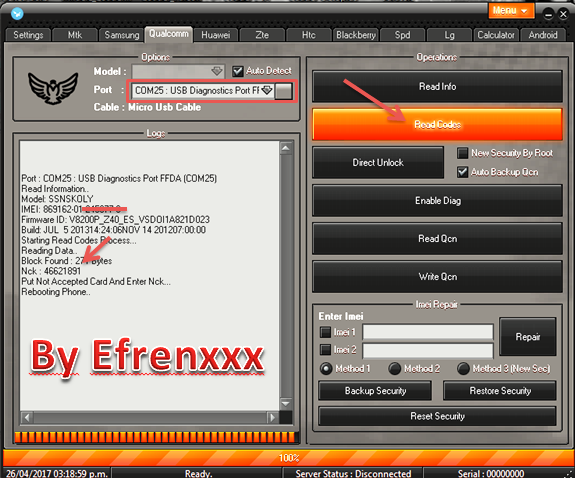Image resolution: width=575 pixels, height=478 pixels.
Task: Click into the Imei 1 input field
Action: (428, 332)
